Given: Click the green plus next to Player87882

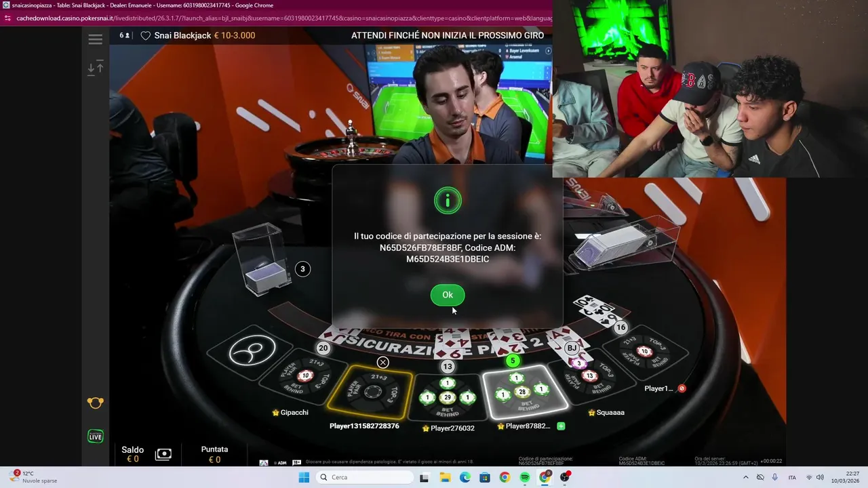Looking at the screenshot, I should tap(561, 426).
